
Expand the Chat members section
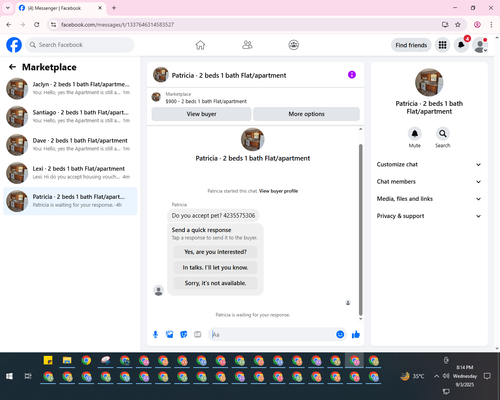(429, 182)
